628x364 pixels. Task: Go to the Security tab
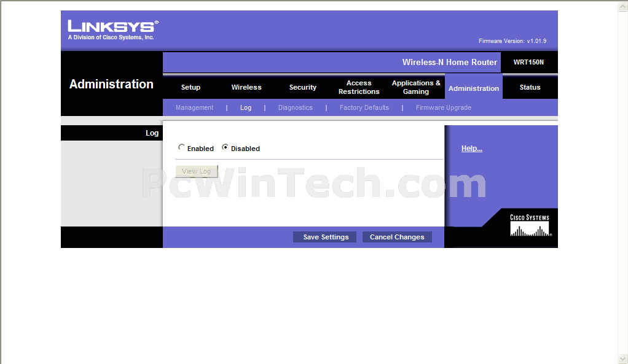coord(303,87)
